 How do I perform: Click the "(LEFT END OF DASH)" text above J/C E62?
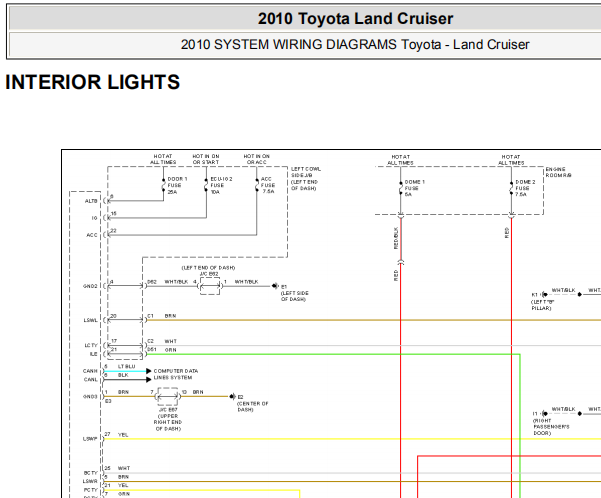[x=208, y=268]
